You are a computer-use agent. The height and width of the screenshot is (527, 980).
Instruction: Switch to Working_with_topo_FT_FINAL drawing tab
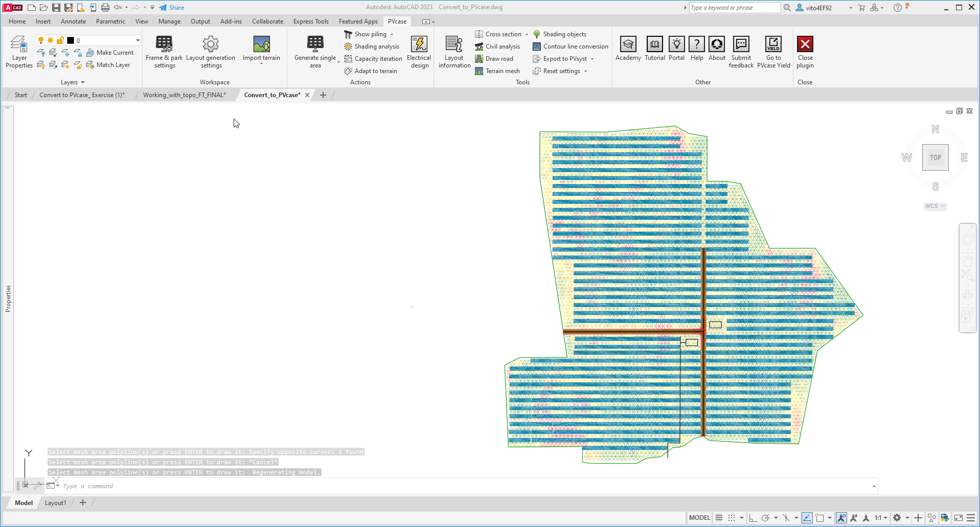click(x=184, y=95)
